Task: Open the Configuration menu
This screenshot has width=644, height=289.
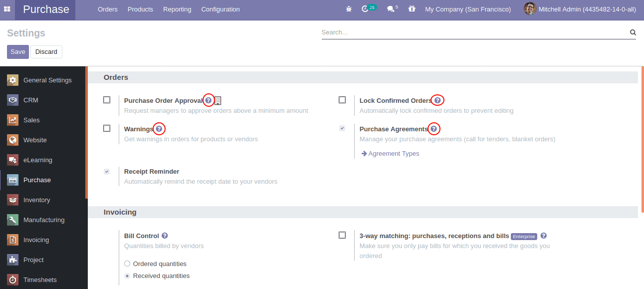Action: [220, 9]
